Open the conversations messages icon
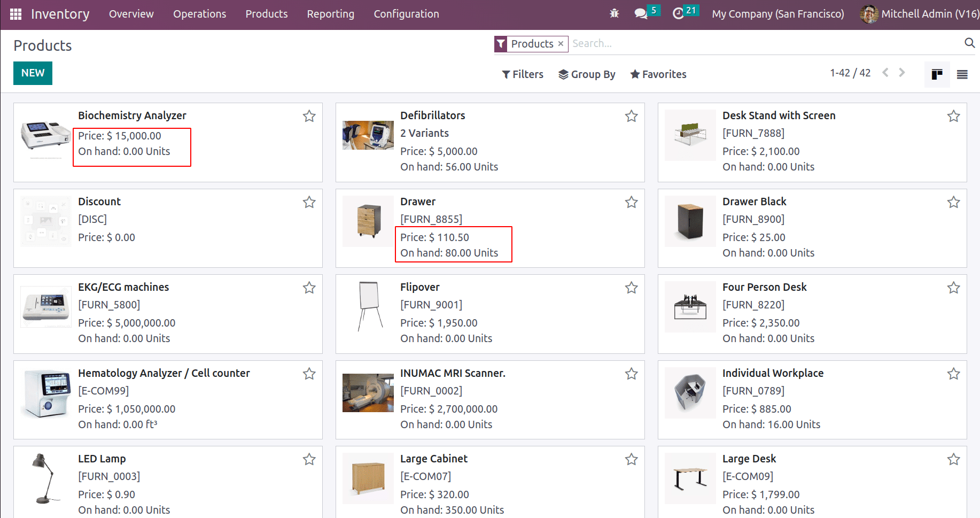 point(641,14)
